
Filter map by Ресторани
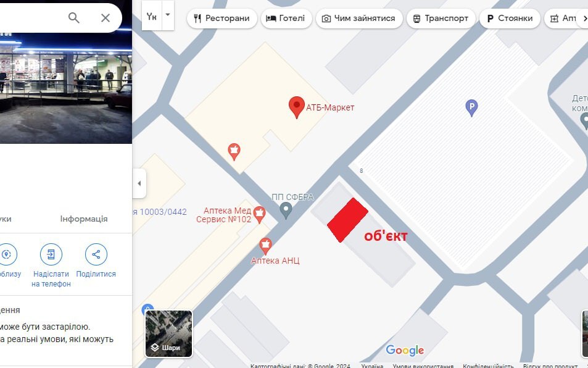click(222, 18)
